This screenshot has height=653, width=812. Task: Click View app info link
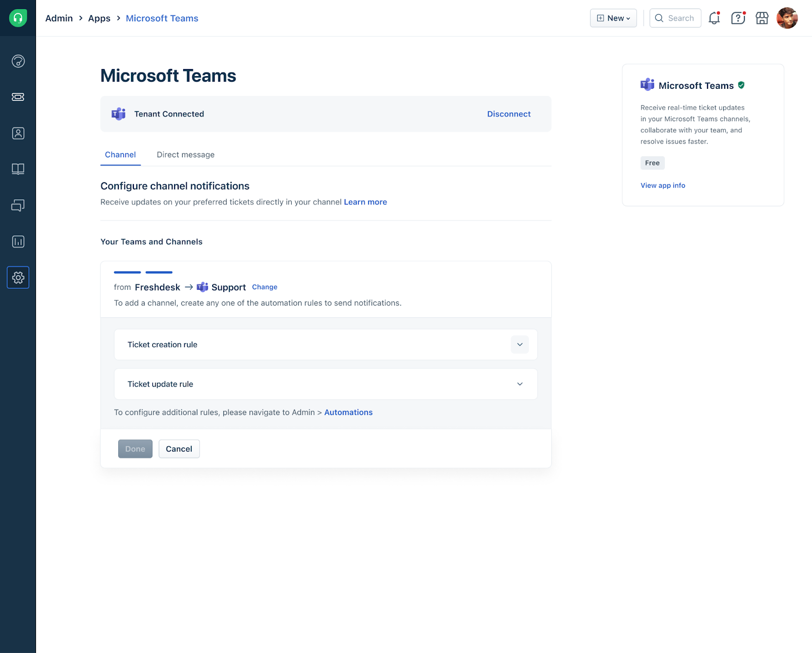tap(663, 186)
